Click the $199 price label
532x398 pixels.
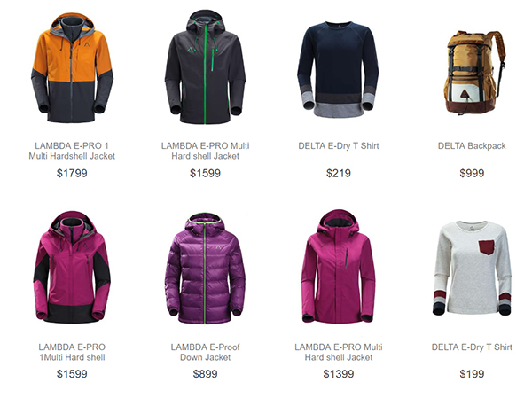click(x=472, y=374)
